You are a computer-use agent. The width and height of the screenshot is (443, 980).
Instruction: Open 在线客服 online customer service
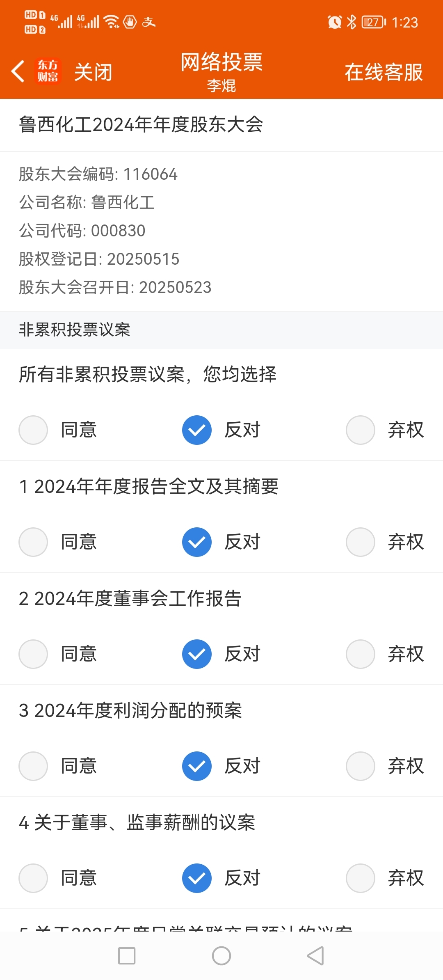tap(384, 72)
